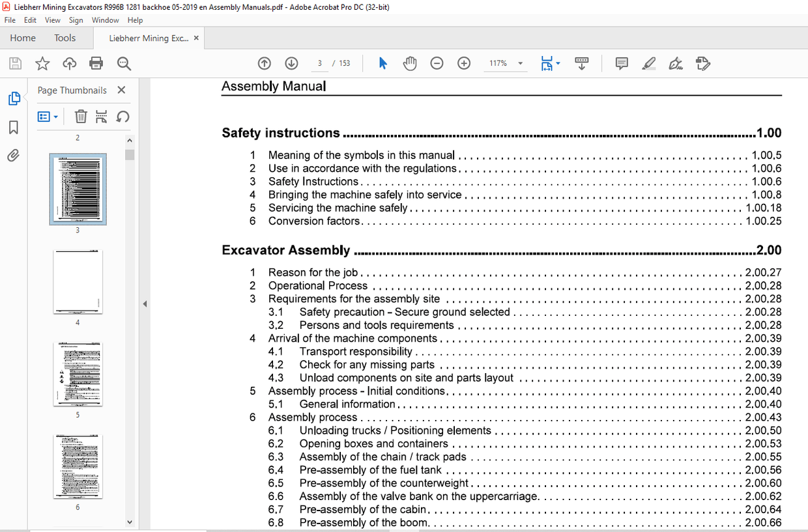Toggle the Page Thumbnails sidebar panel
Image resolution: width=808 pixels, height=532 pixels.
coord(14,98)
